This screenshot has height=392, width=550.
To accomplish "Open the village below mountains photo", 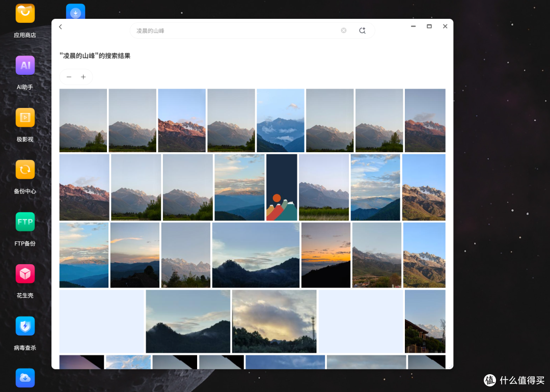I will click(x=377, y=255).
